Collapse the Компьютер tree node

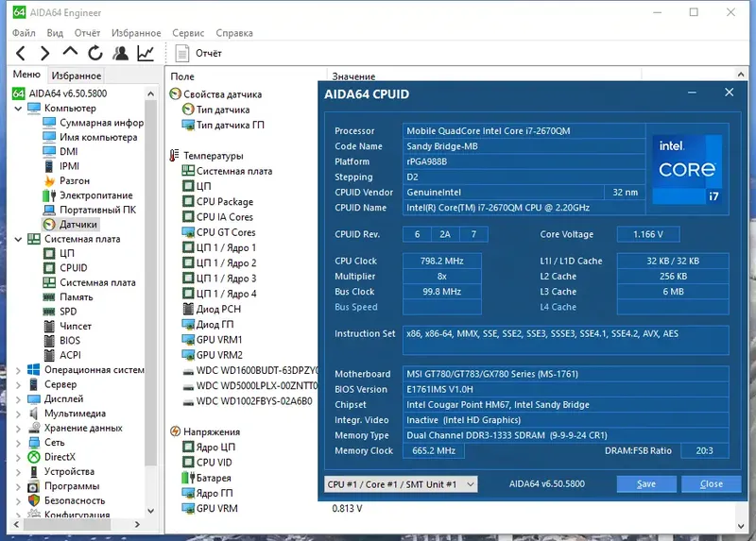pyautogui.click(x=18, y=109)
